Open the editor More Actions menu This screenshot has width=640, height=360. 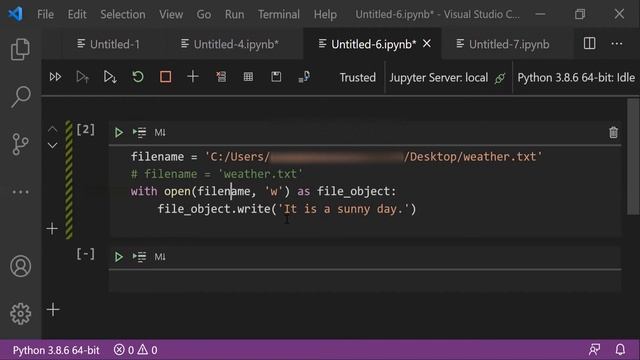[x=617, y=43]
